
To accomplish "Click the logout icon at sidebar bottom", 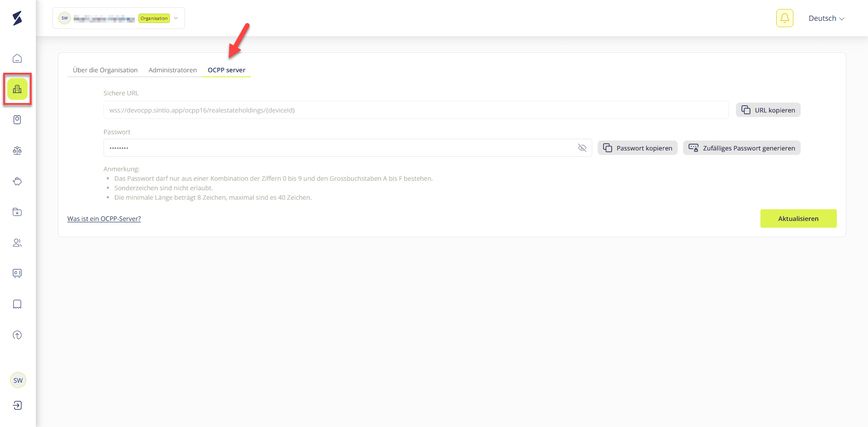I will click(17, 405).
